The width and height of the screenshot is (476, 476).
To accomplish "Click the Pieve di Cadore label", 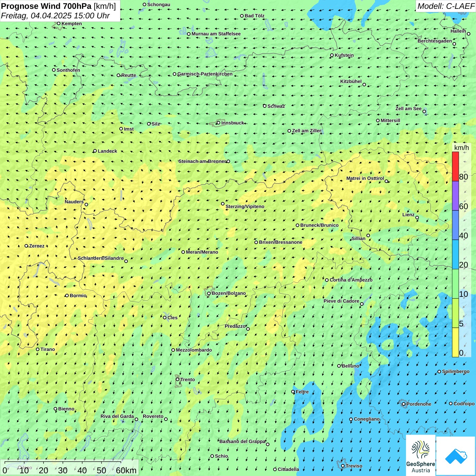I will coord(341,301).
